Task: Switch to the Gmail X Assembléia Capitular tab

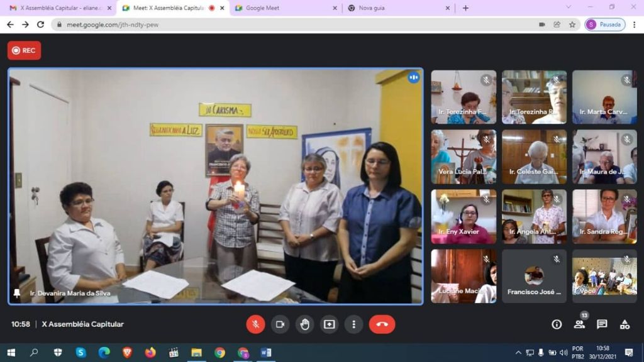Action: pos(55,8)
